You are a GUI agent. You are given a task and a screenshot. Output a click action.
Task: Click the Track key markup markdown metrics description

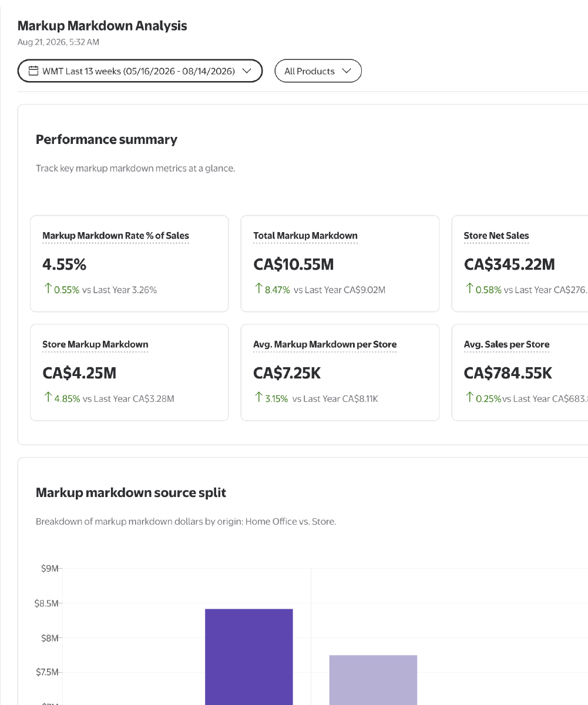[136, 168]
